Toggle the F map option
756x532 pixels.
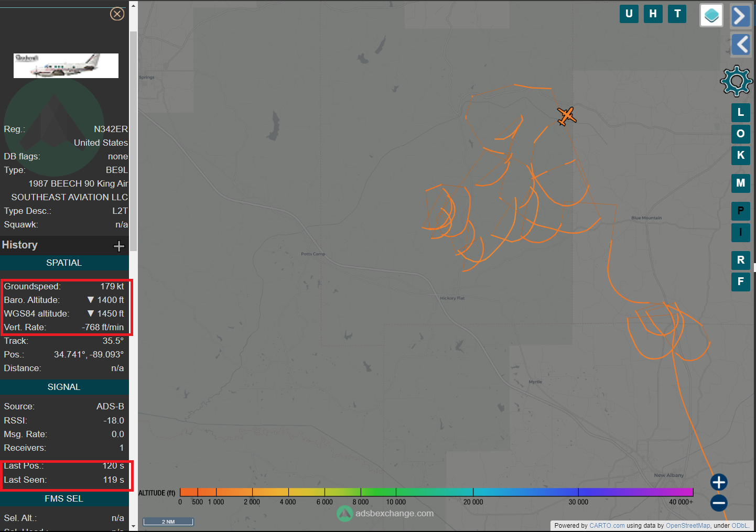pos(741,281)
